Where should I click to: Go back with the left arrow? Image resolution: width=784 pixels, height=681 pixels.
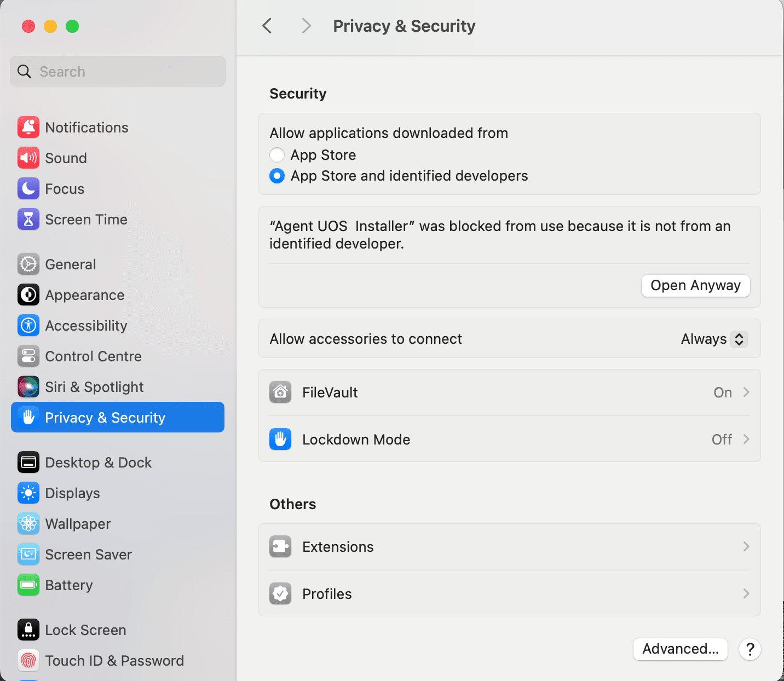(x=267, y=26)
